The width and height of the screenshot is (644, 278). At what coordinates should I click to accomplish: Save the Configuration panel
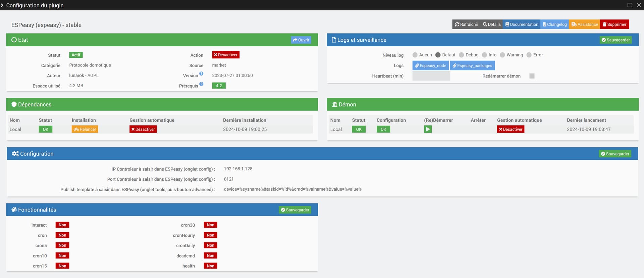point(615,154)
